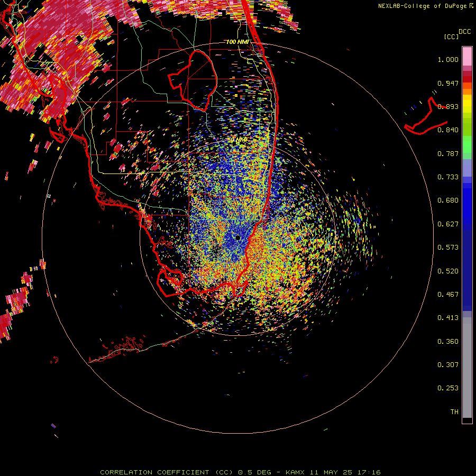Click the black radar site dot
The image size is (476, 476).
pyautogui.click(x=238, y=237)
